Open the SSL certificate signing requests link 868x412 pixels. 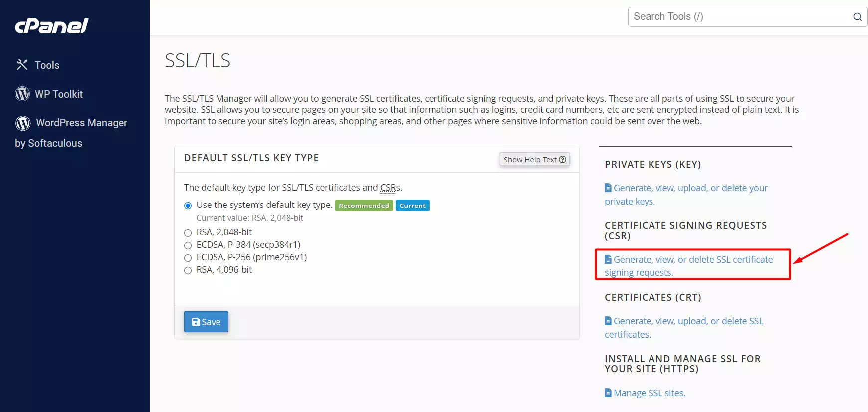[x=688, y=266]
